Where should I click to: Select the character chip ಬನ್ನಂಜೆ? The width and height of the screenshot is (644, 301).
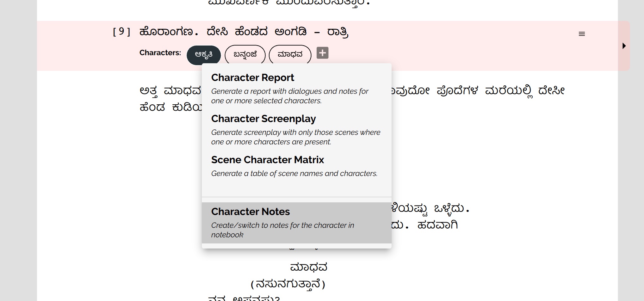(245, 54)
